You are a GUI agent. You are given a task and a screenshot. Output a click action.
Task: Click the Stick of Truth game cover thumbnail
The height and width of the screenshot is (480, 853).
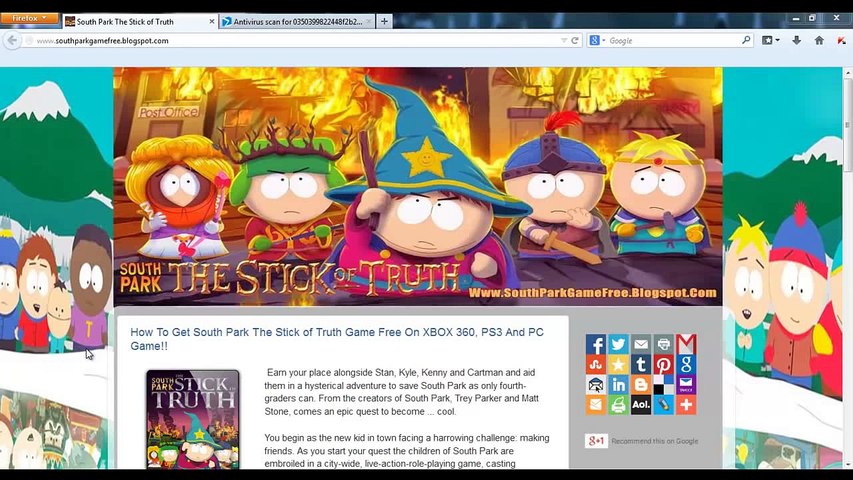193,419
